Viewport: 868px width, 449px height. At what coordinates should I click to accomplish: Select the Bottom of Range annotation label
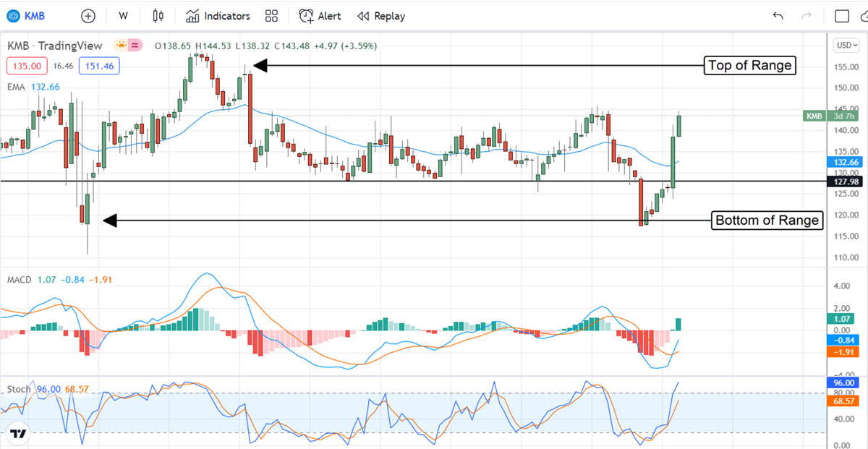point(767,221)
